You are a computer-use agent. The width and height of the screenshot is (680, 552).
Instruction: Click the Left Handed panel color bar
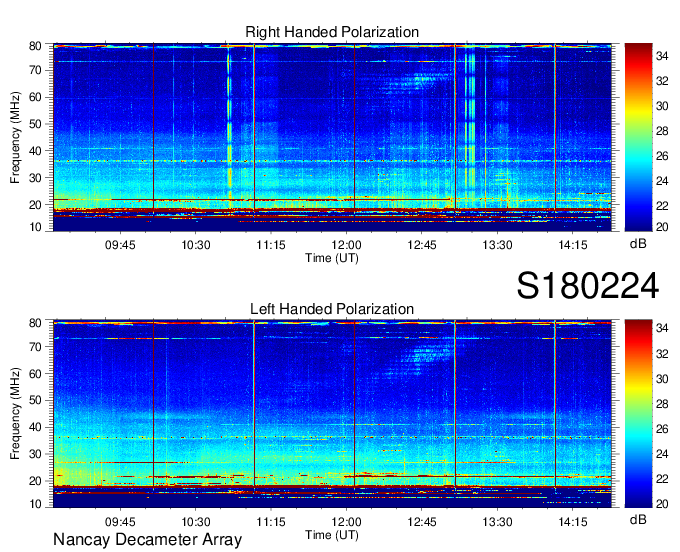pos(638,414)
